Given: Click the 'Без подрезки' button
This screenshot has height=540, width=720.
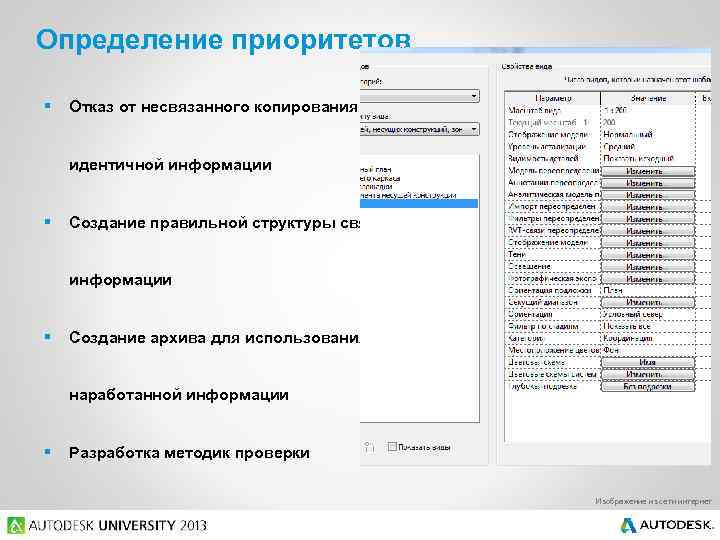Looking at the screenshot, I should 648,386.
